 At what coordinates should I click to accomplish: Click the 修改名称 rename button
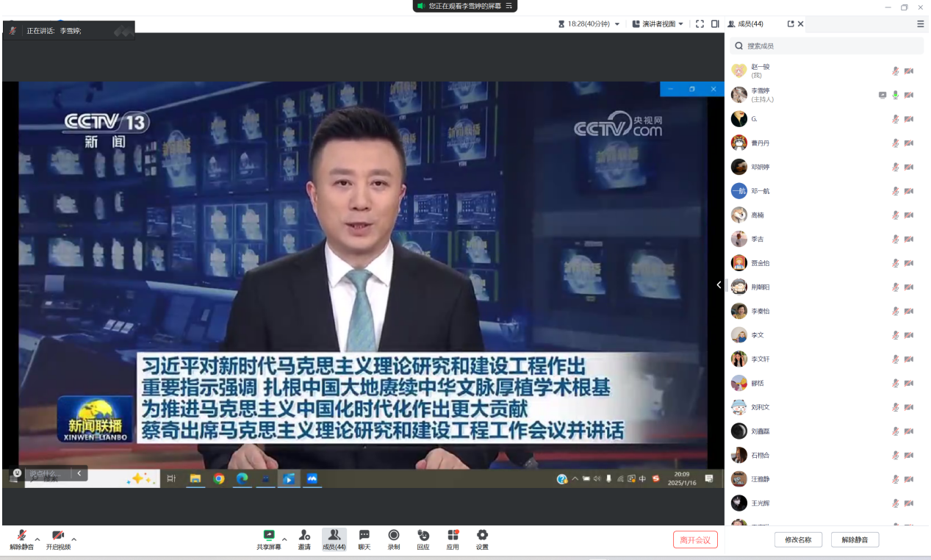click(798, 540)
